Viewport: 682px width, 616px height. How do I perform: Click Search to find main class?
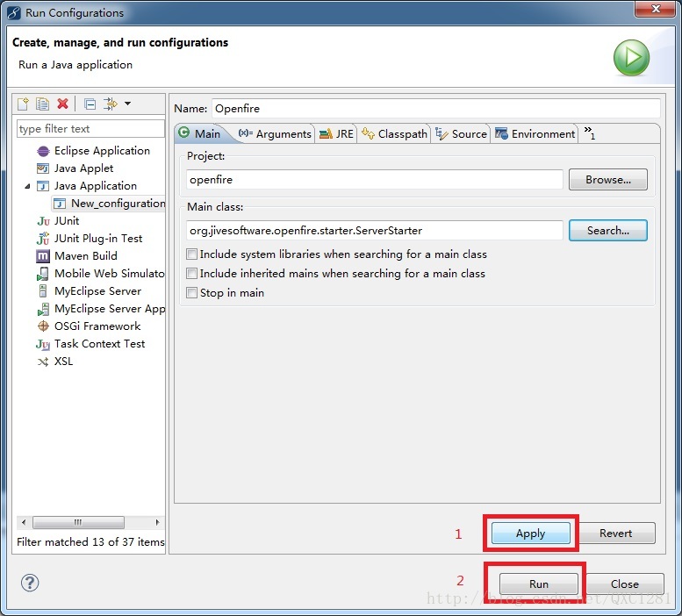(x=608, y=231)
